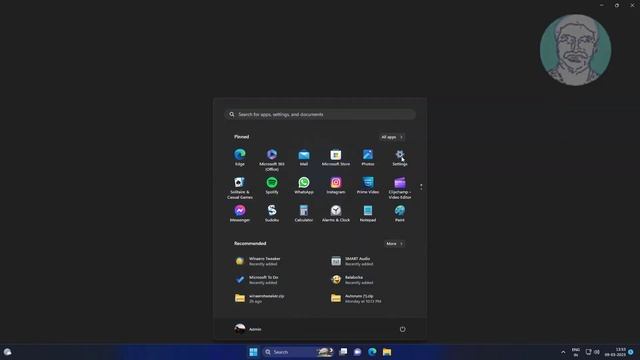Viewport: 640px width, 360px height.
Task: Open the weather widget on taskbar
Action: coord(8,352)
